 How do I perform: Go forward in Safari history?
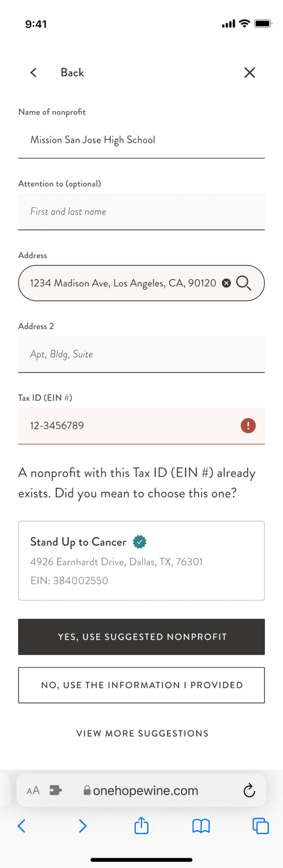(83, 826)
